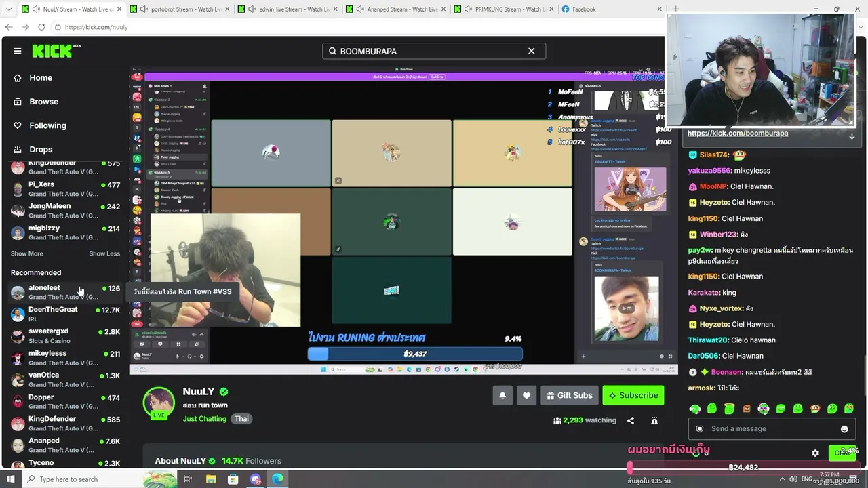Collapse followed channels with Show Less

coord(104,253)
